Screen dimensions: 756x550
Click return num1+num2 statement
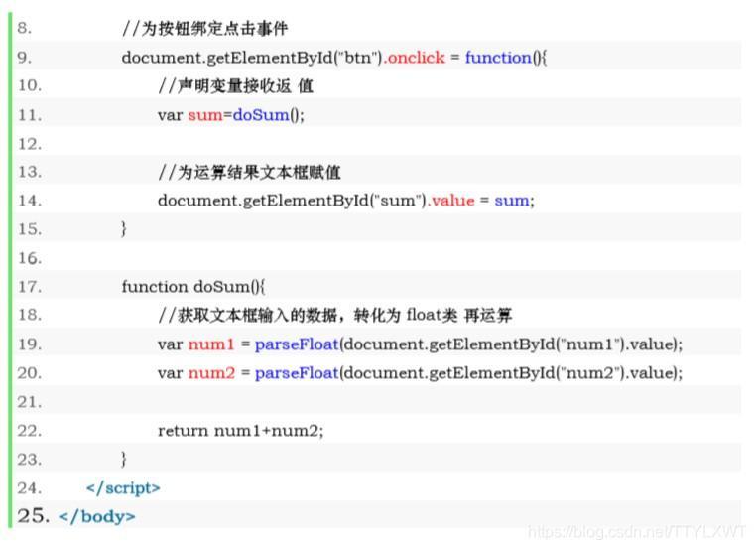[240, 430]
